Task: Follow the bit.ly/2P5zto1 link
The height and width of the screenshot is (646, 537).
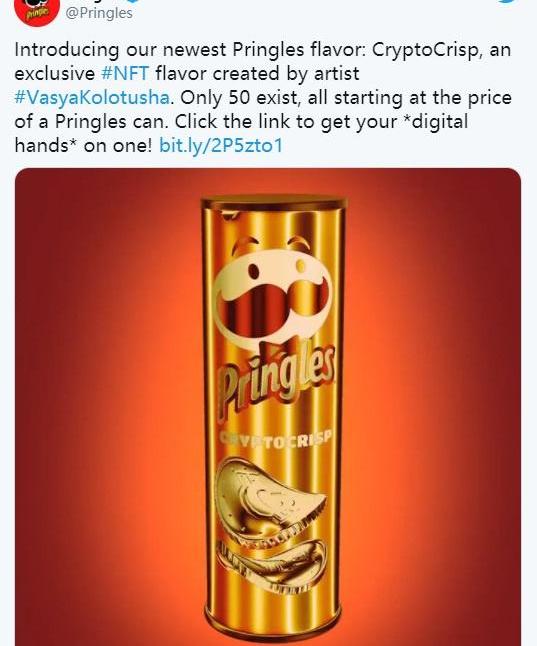Action: pos(221,145)
